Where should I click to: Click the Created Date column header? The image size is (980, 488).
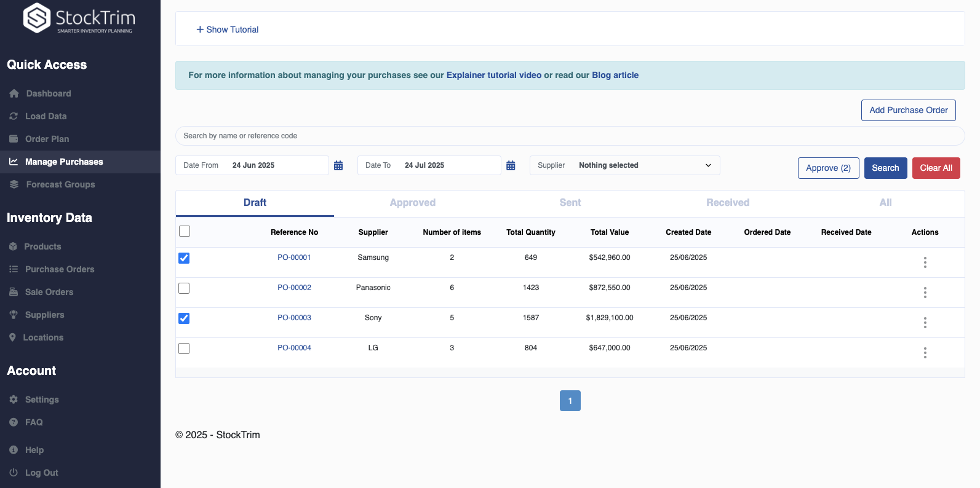pyautogui.click(x=688, y=232)
